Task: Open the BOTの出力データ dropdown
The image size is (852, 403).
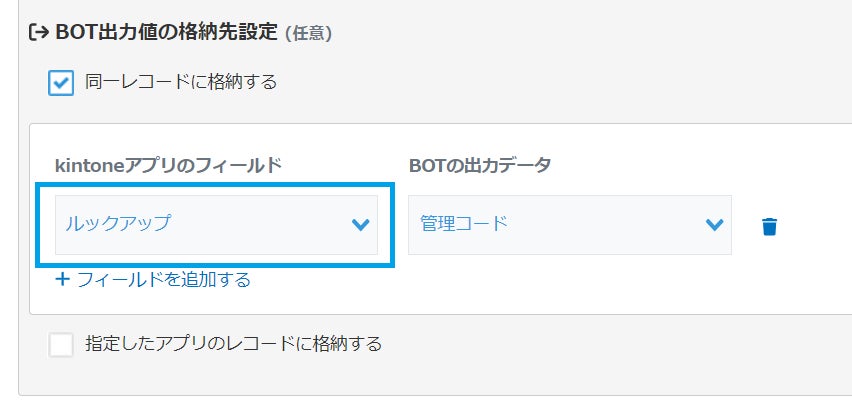Action: [569, 225]
